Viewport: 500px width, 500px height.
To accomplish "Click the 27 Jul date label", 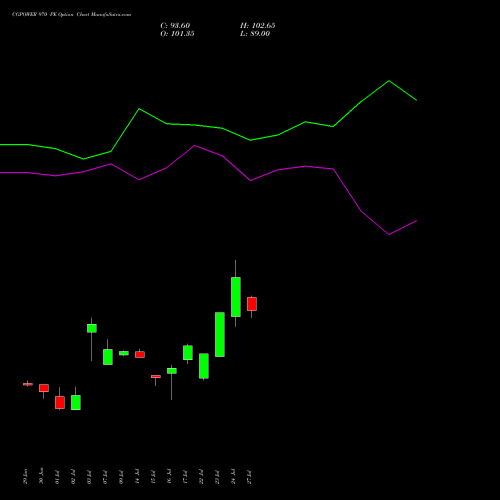I will coord(250,477).
